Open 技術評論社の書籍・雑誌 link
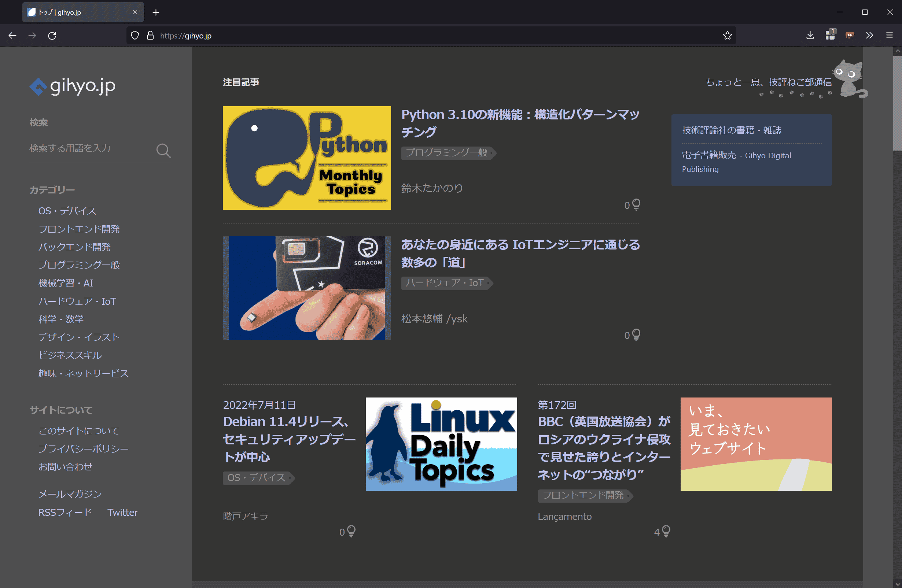The height and width of the screenshot is (588, 902). click(x=732, y=130)
